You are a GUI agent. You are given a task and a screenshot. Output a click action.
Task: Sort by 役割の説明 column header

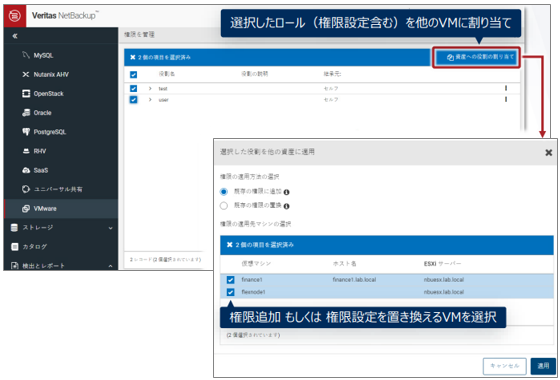click(254, 74)
